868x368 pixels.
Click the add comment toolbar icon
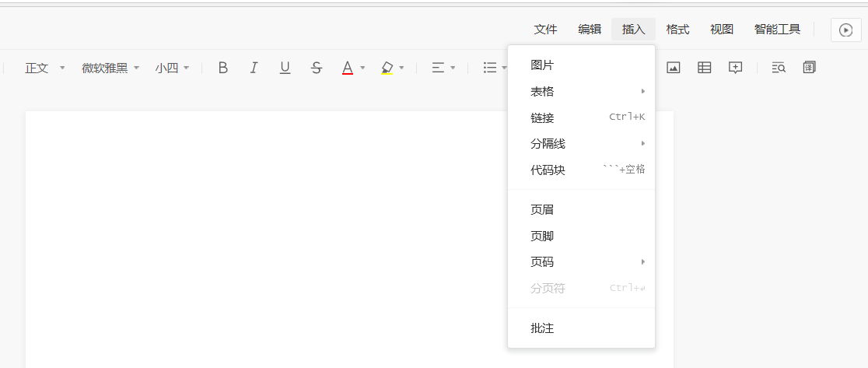pyautogui.click(x=735, y=68)
